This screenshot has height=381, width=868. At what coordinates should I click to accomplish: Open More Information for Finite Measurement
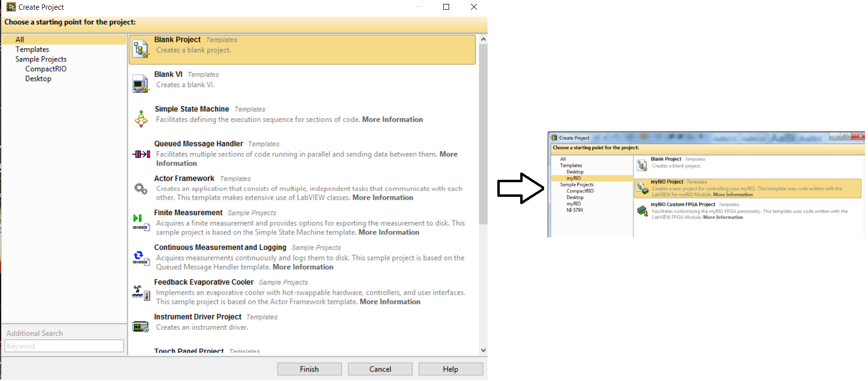coord(389,232)
